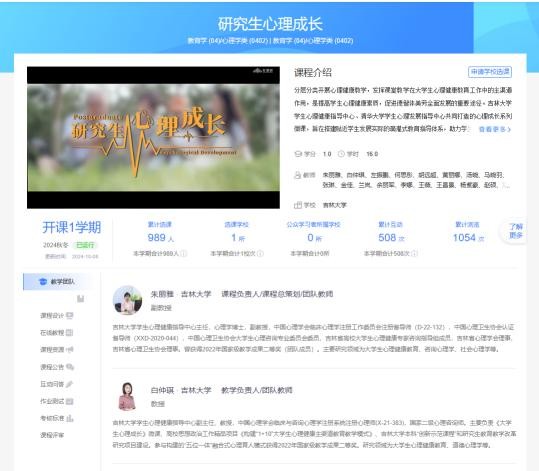
Task: Click the grid icon next to 在线教程
Action: (x=69, y=332)
